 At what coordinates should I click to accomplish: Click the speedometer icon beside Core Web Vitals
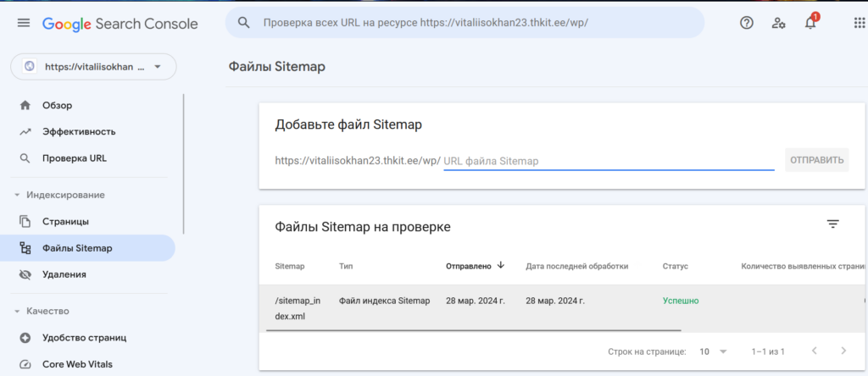pyautogui.click(x=25, y=364)
